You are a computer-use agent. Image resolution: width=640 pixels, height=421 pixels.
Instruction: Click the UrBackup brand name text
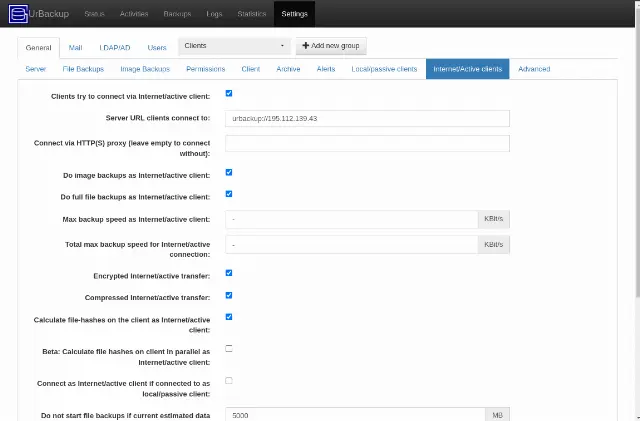point(49,14)
